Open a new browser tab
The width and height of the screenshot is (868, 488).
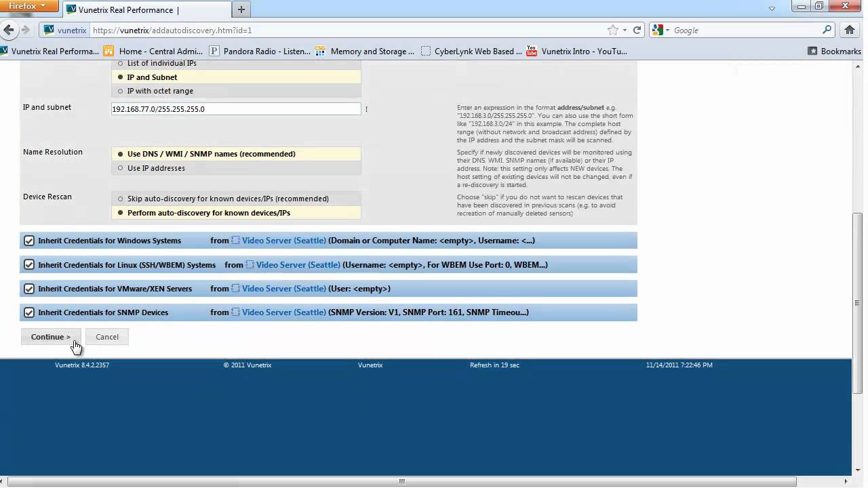241,9
